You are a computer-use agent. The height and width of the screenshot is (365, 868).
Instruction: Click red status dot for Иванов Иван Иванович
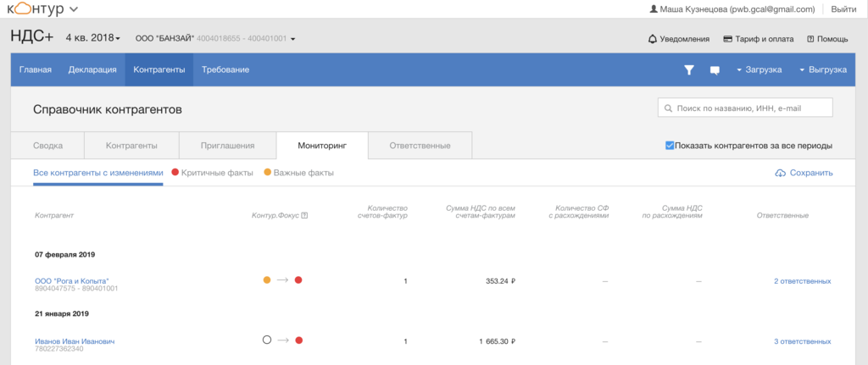298,340
